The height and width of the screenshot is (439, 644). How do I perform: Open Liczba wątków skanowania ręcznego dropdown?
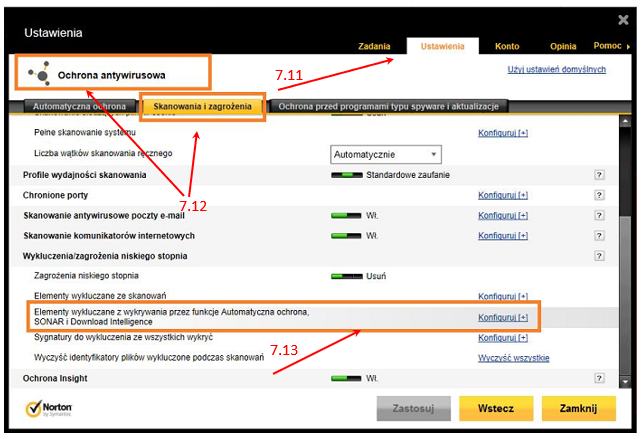click(x=386, y=154)
